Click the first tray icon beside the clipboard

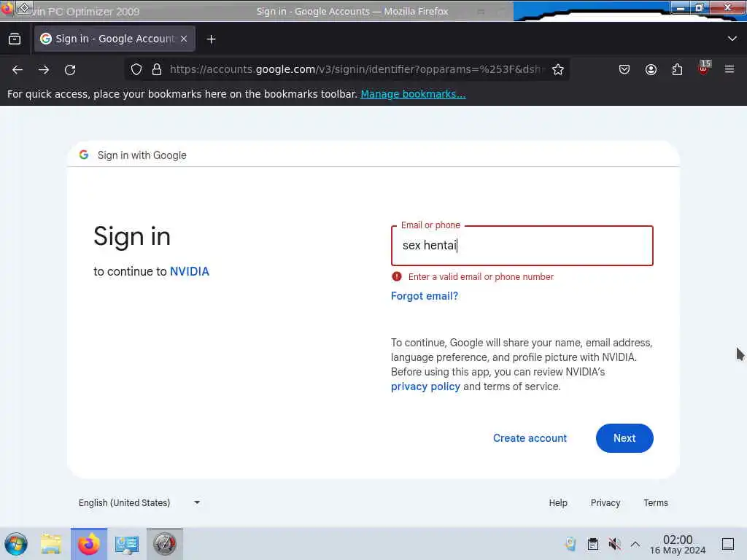pos(570,544)
